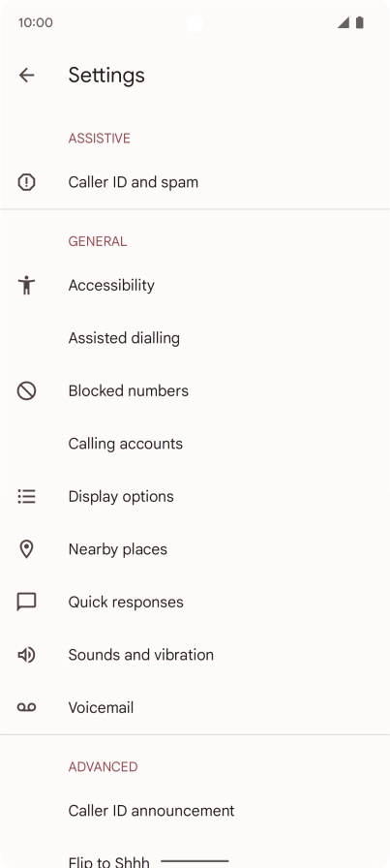This screenshot has height=868, width=390.
Task: Tap the battery status icon
Action: pyautogui.click(x=360, y=22)
